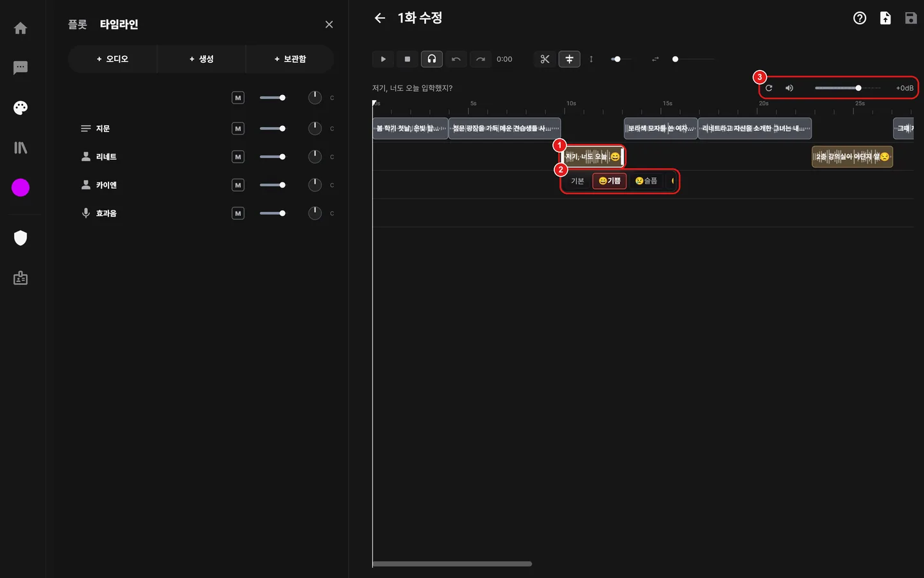Click the + 생성 button
924x578 pixels.
point(201,59)
